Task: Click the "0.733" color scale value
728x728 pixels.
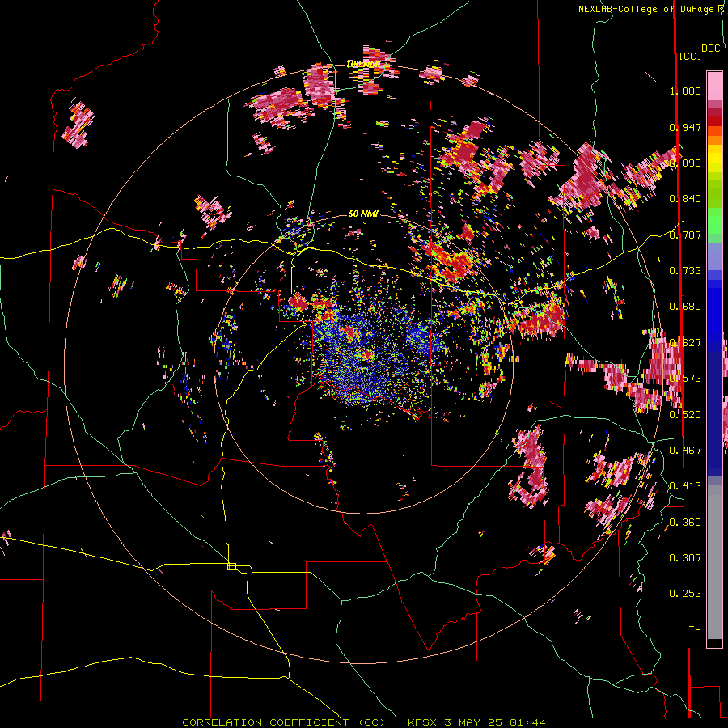Action: coord(685,271)
